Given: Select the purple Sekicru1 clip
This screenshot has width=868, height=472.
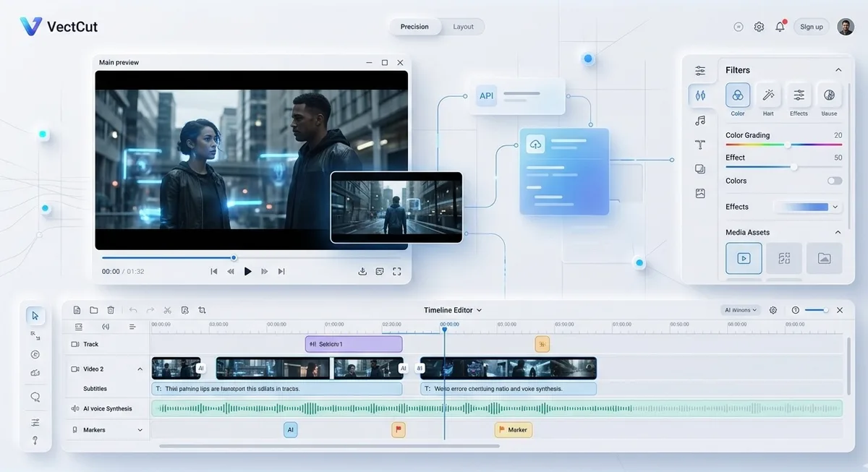Looking at the screenshot, I should [x=354, y=344].
